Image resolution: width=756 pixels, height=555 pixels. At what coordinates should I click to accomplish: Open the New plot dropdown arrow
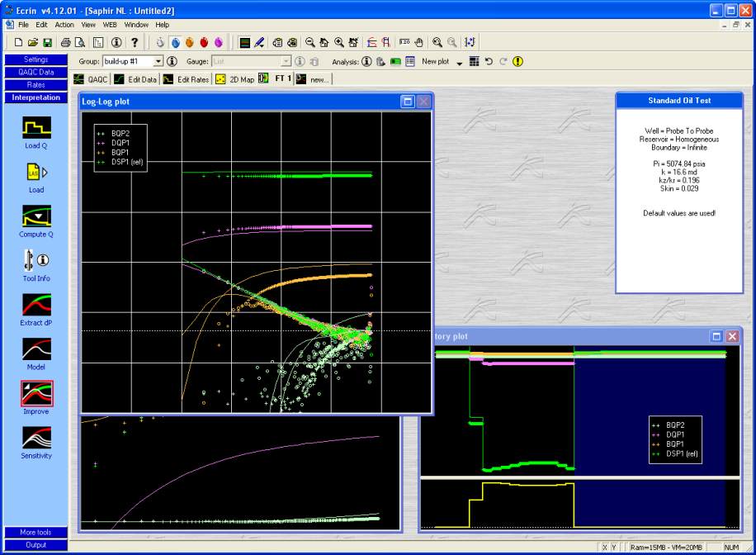click(x=460, y=63)
